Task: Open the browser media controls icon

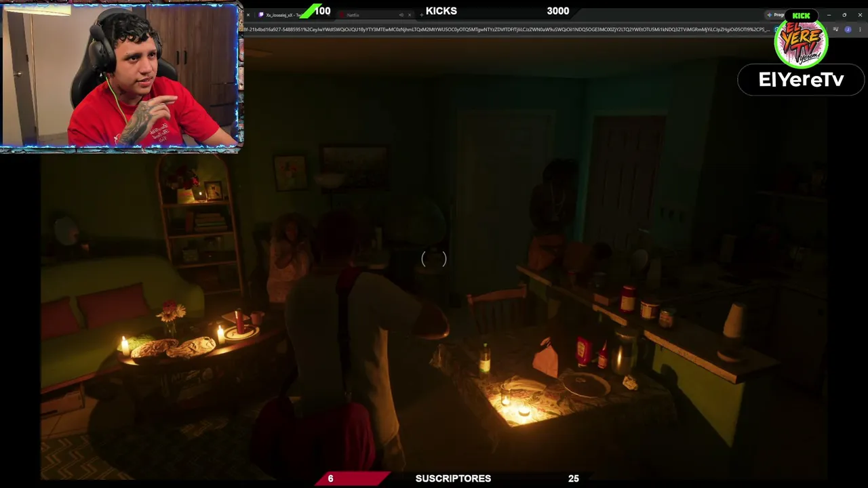Action: pos(836,30)
